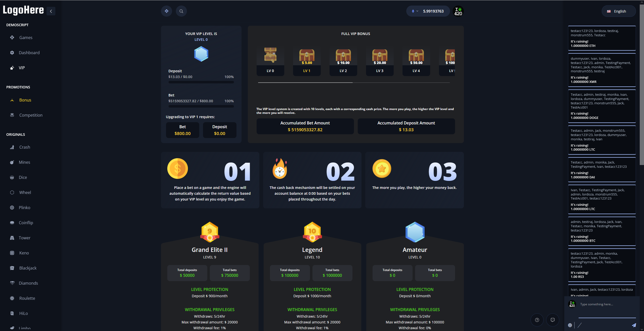The image size is (644, 331).
Task: Click the page scrollbar down arrow
Action: [641, 329]
